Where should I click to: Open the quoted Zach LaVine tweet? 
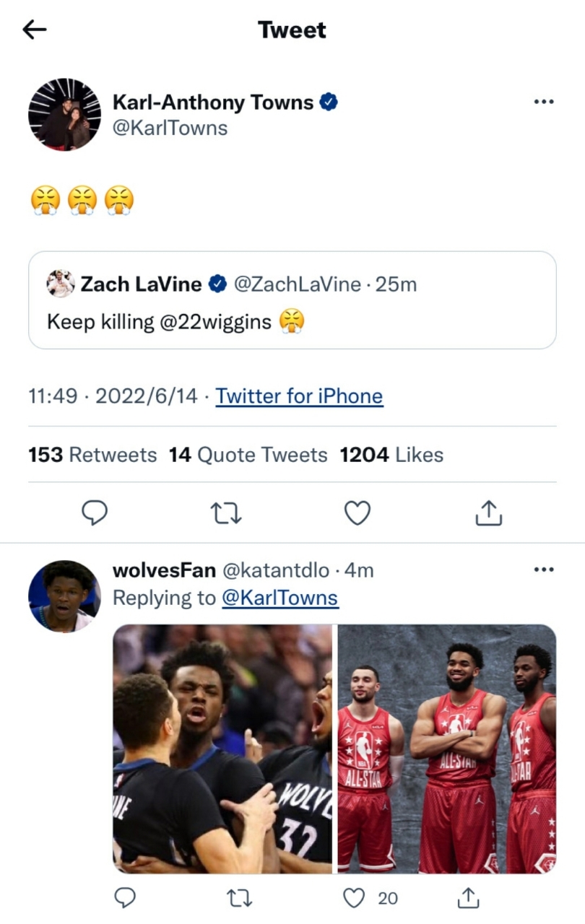point(292,300)
